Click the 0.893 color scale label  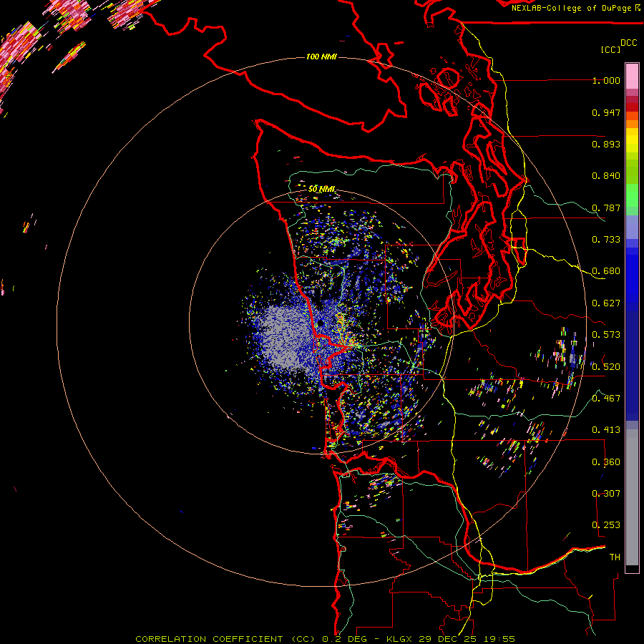606,144
